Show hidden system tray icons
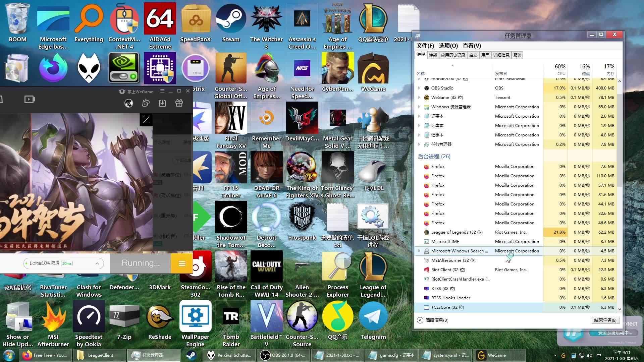Viewport: 644px width, 362px height. pos(555,356)
